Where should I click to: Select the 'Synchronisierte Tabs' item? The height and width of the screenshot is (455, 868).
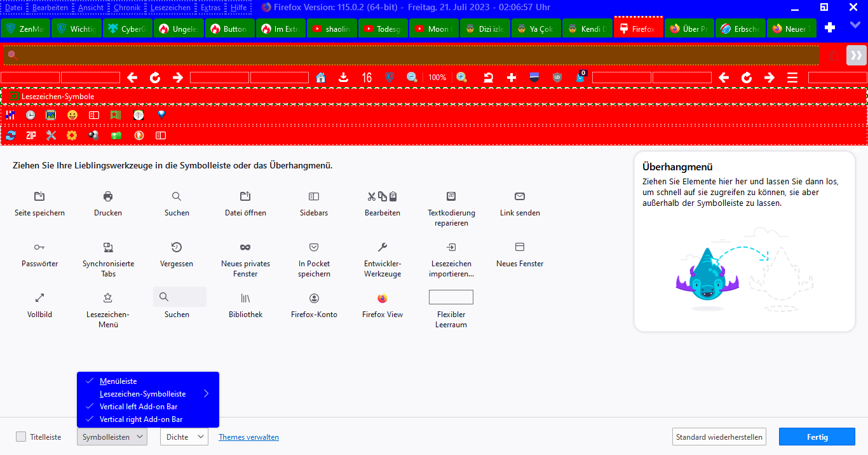tap(108, 259)
